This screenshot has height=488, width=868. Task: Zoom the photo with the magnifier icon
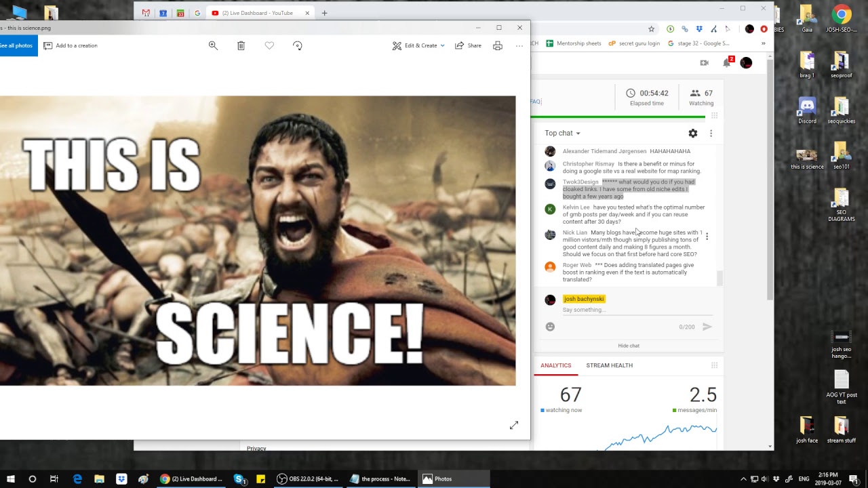tap(213, 45)
